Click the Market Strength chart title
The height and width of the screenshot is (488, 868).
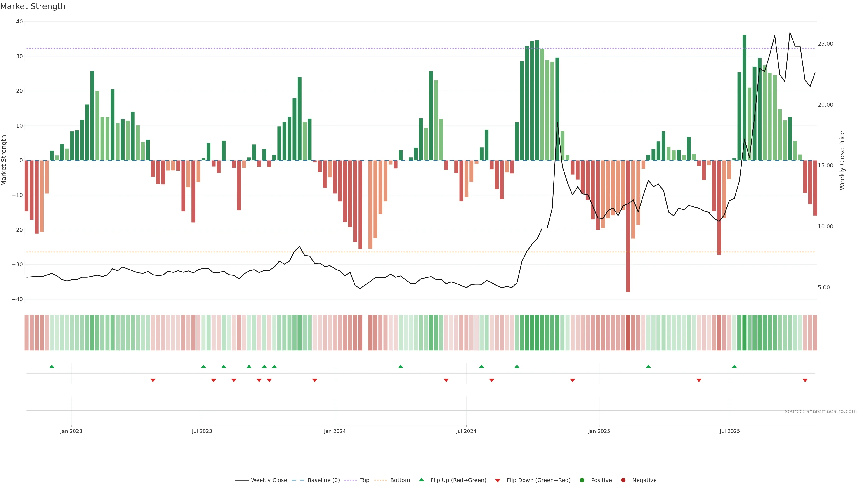tap(33, 6)
